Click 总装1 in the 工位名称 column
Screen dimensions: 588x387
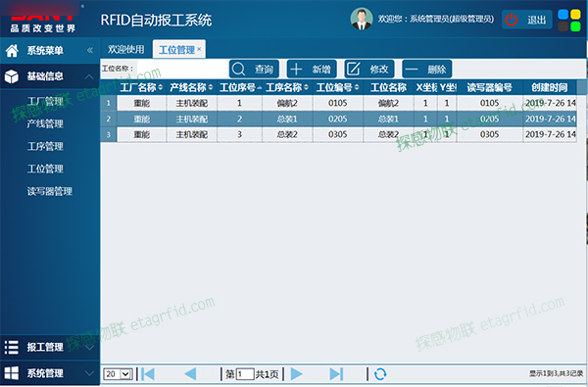388,119
